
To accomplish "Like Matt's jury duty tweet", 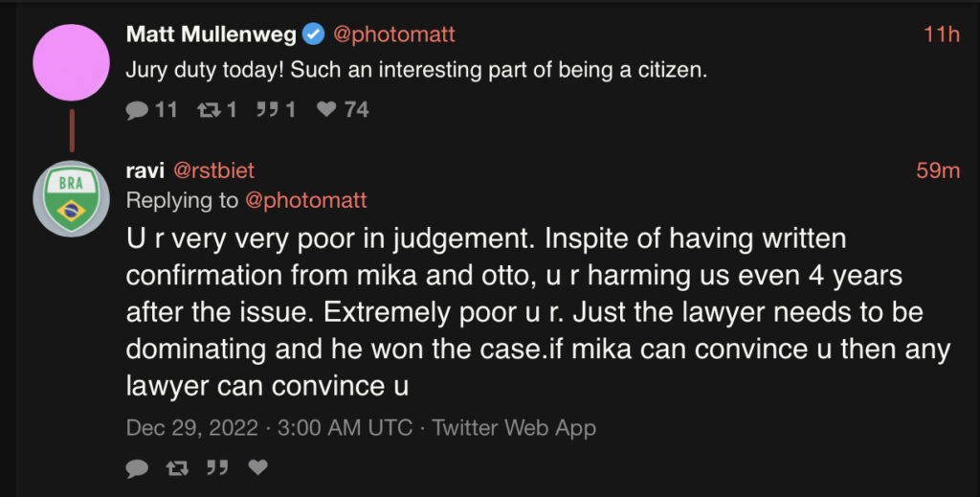I will [x=326, y=110].
